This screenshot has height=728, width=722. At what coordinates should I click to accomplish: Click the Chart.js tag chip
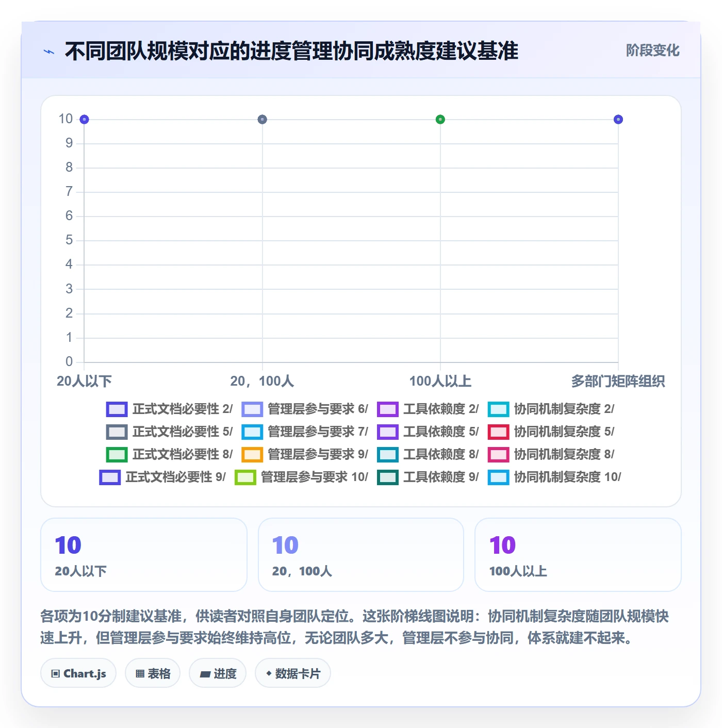point(78,673)
